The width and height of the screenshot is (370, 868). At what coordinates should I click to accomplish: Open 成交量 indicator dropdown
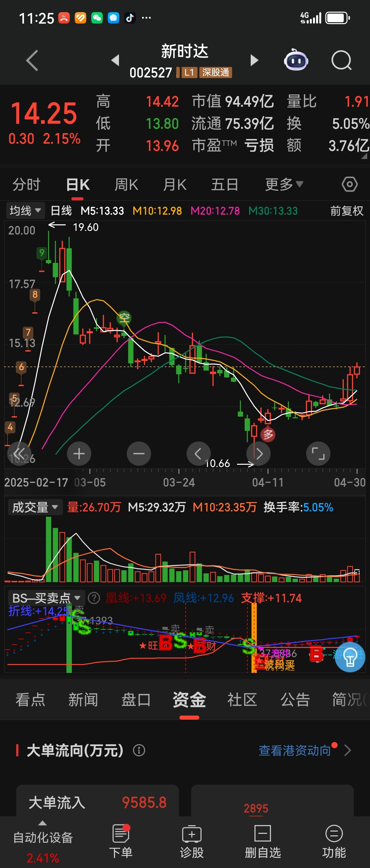(35, 507)
